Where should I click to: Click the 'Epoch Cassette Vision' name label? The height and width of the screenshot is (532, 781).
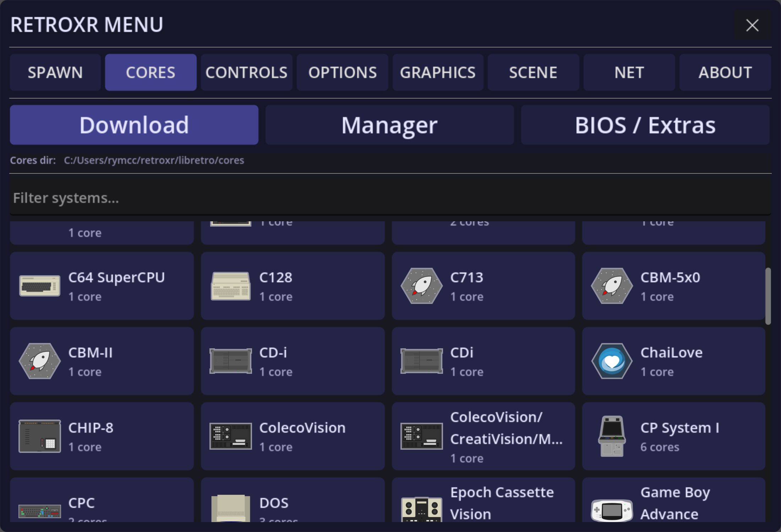pyautogui.click(x=502, y=503)
